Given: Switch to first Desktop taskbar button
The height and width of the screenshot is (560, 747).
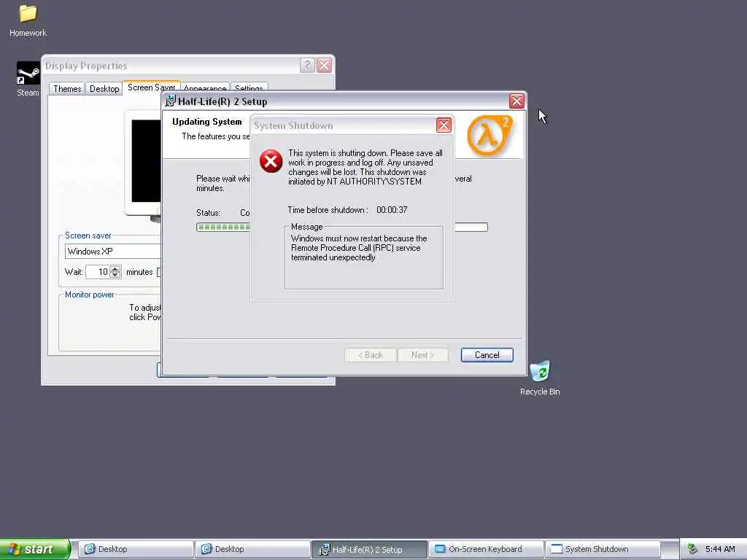Looking at the screenshot, I should coord(136,549).
